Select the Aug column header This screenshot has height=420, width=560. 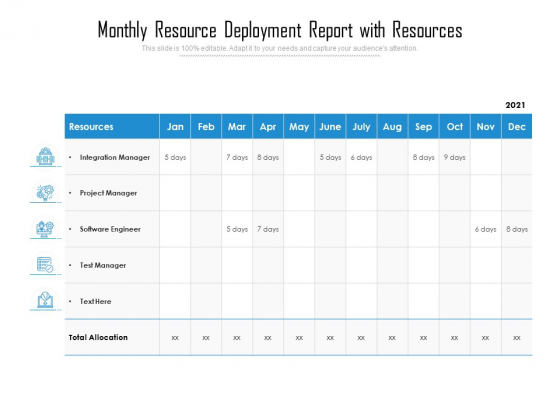(392, 126)
